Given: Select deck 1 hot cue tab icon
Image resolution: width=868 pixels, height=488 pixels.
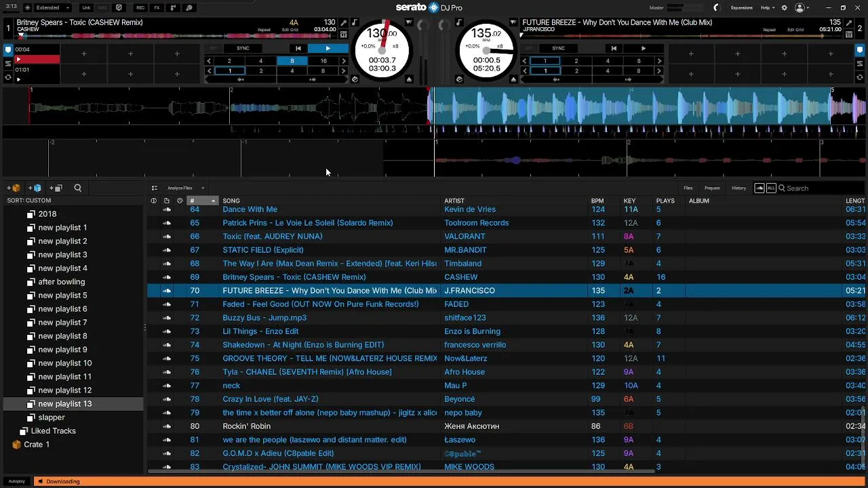Looking at the screenshot, I should [8, 49].
